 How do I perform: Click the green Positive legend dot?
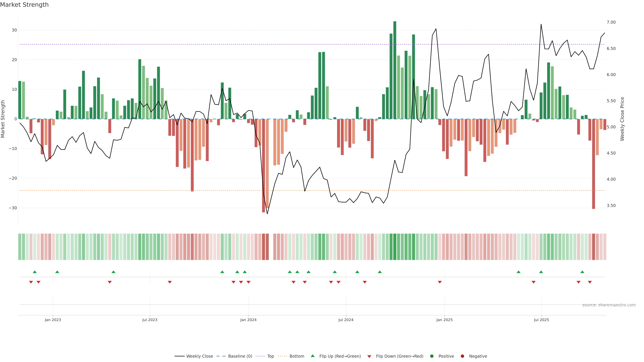click(432, 356)
